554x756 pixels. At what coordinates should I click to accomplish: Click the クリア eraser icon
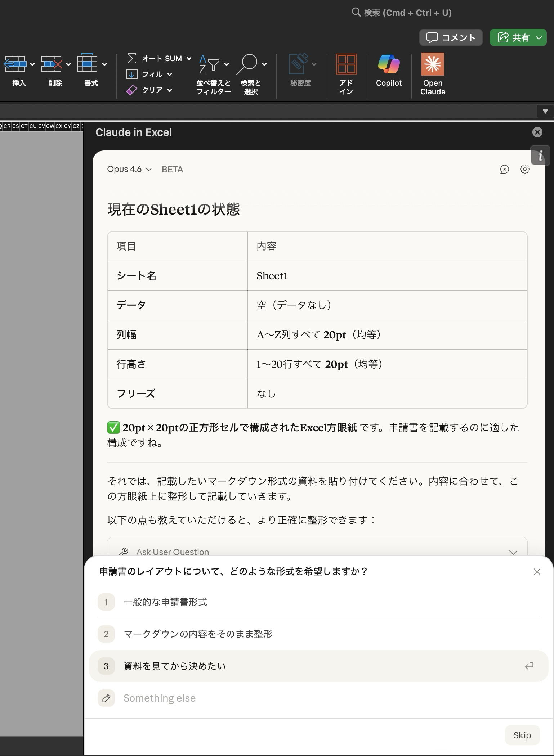(x=131, y=90)
